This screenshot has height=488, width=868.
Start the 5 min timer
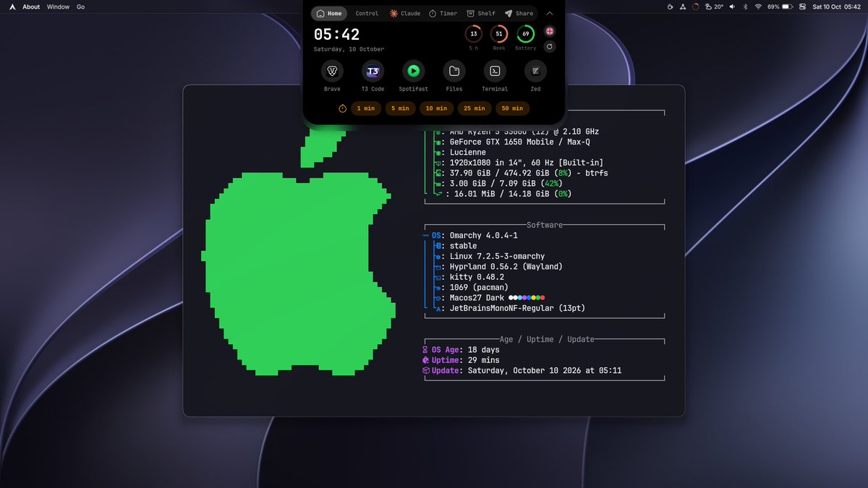pos(401,108)
